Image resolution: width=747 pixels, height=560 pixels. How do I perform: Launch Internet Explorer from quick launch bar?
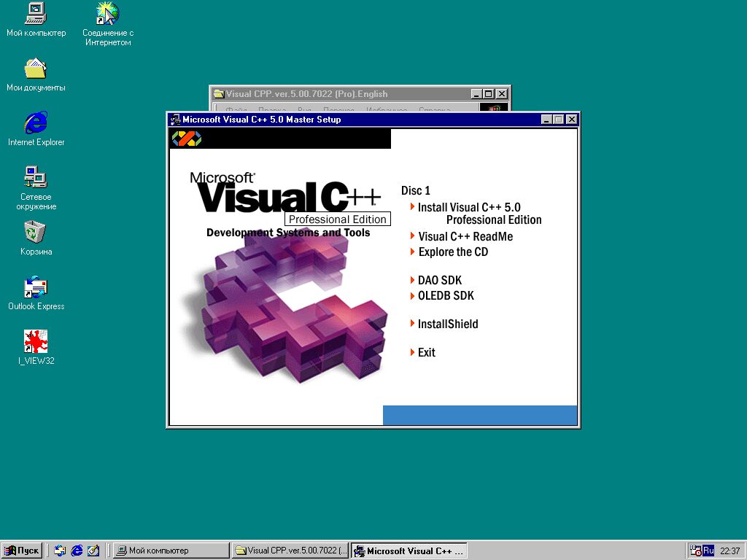(77, 551)
